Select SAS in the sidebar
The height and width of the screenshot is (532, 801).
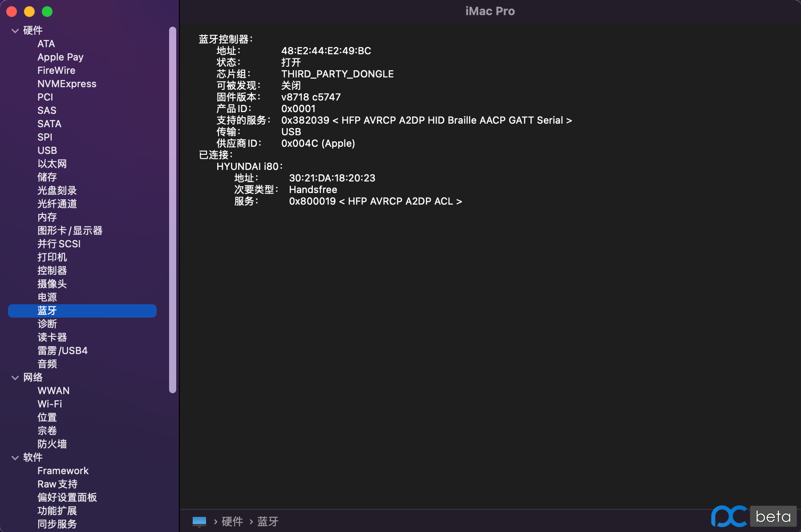coord(47,110)
